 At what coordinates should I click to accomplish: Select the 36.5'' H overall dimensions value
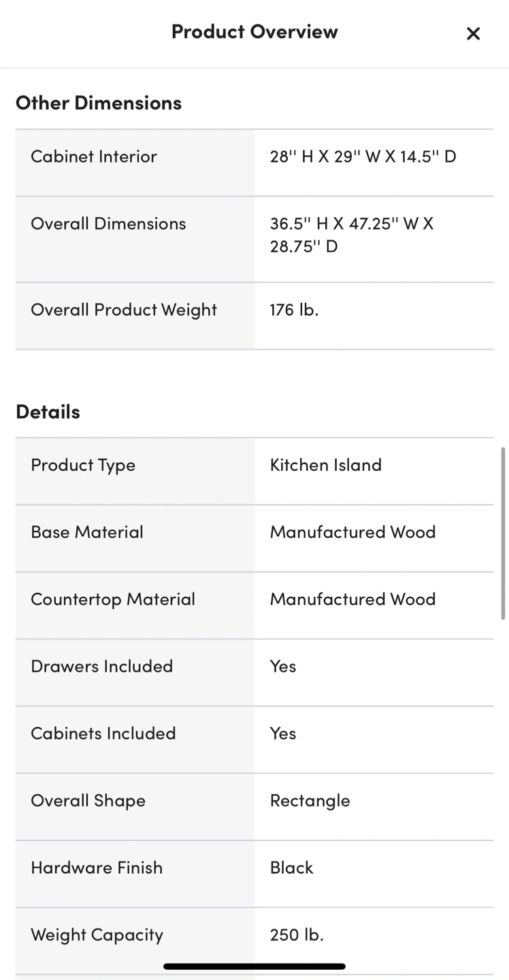351,235
